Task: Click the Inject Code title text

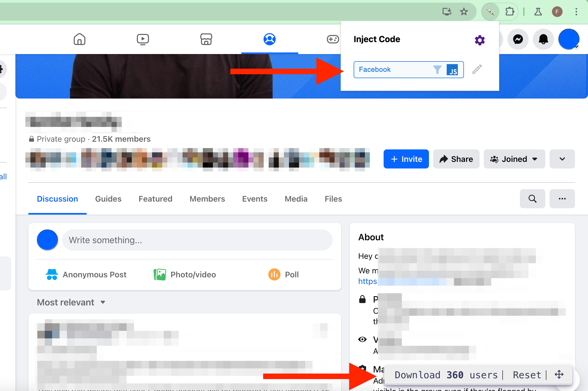Action: tap(377, 39)
